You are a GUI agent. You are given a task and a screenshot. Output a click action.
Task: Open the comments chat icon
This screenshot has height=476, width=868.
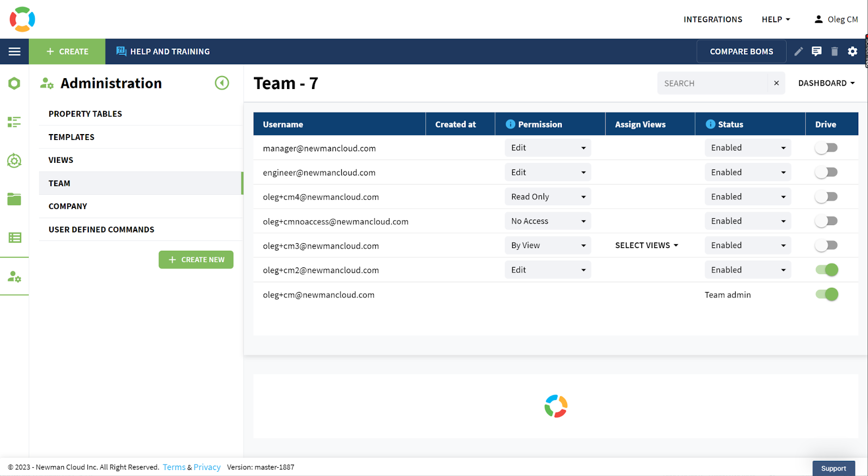[x=816, y=52]
